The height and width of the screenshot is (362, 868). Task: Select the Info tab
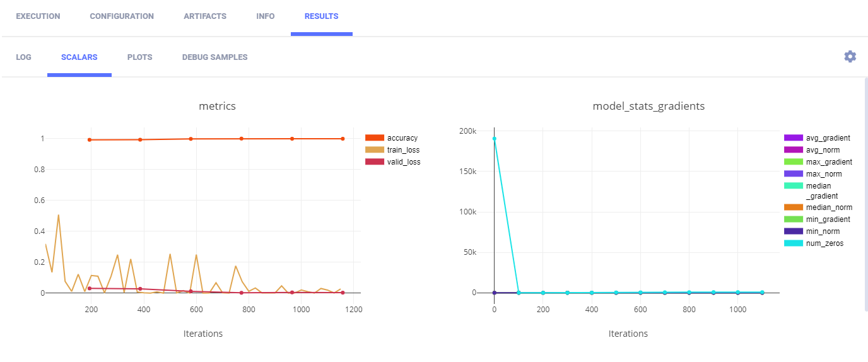click(266, 16)
